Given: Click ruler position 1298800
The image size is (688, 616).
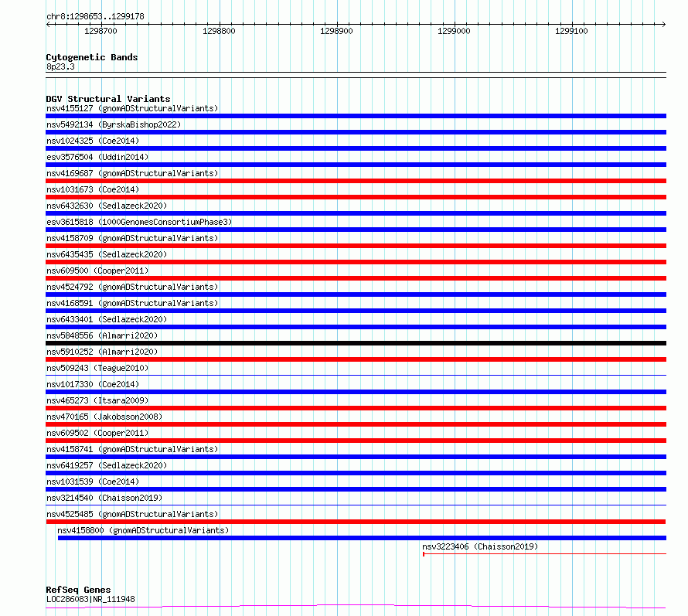Looking at the screenshot, I should click(x=219, y=31).
